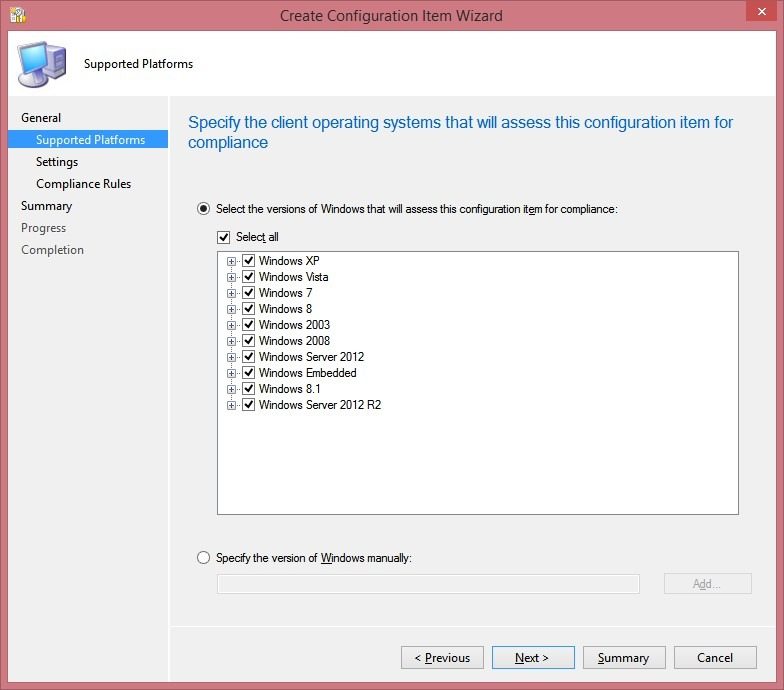Select the Windows Server 2012 label
Viewport: 784px width, 690px height.
312,356
